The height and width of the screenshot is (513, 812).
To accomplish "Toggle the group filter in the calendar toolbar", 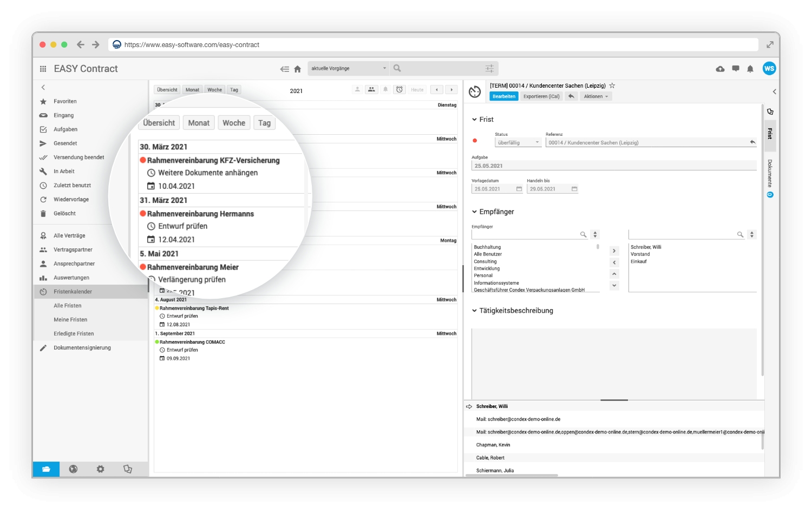I will pos(371,90).
